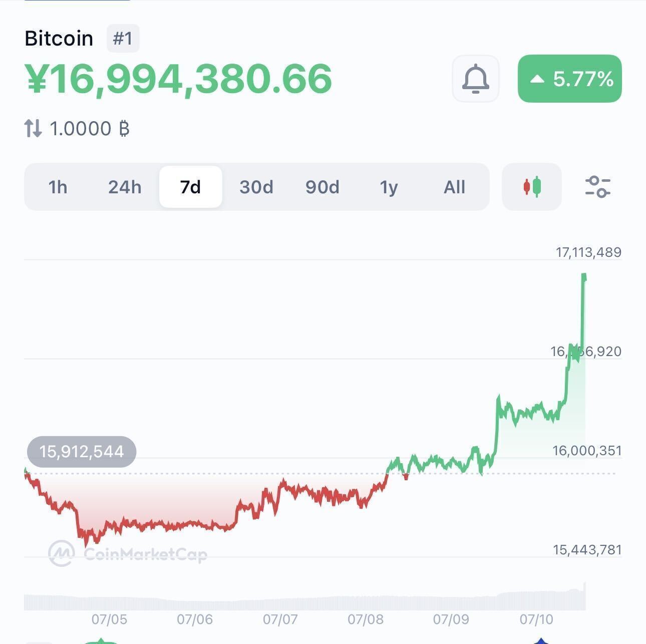Viewport: 646px width, 644px height.
Task: Select the 24h time range
Action: click(x=125, y=187)
